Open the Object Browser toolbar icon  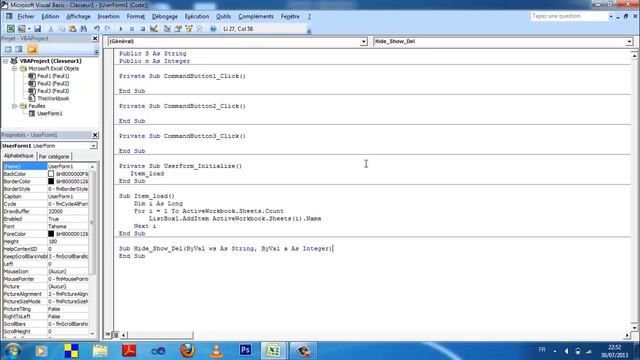189,29
